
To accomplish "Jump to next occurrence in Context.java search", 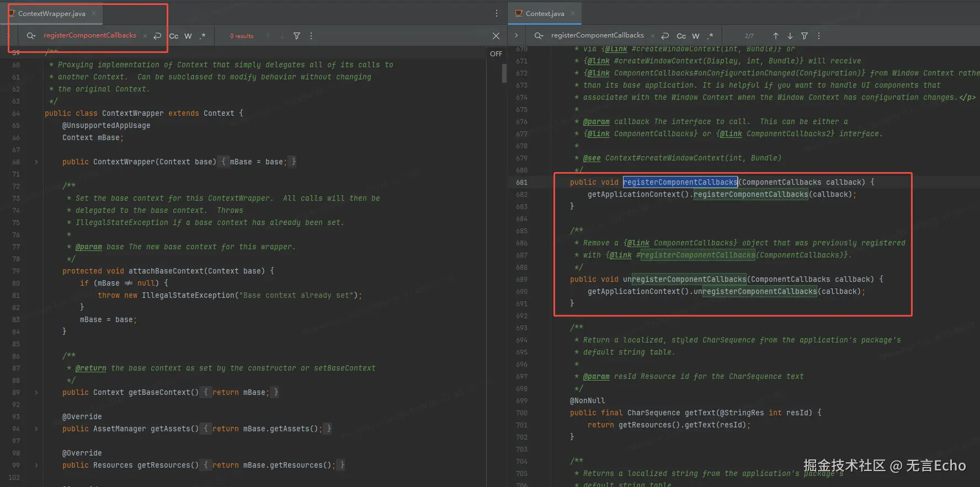I will (x=790, y=36).
